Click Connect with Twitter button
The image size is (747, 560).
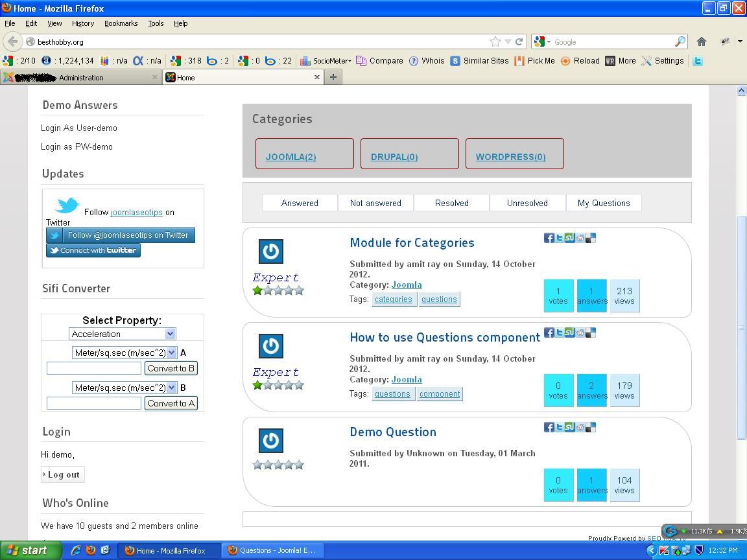93,250
